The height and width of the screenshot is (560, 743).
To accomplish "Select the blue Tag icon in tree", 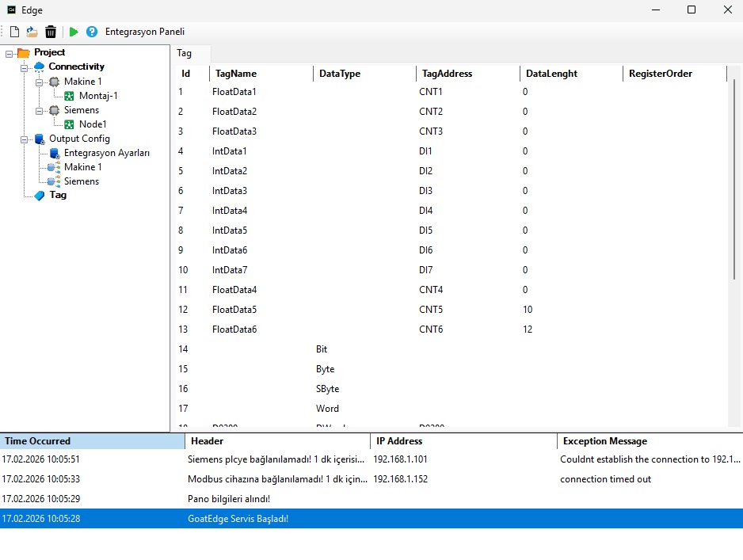I will tap(40, 196).
